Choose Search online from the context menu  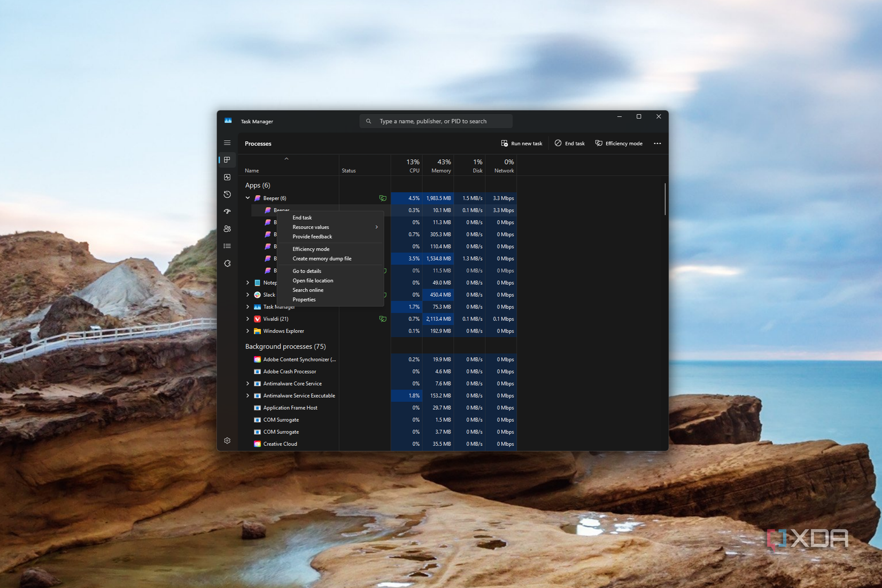point(308,290)
